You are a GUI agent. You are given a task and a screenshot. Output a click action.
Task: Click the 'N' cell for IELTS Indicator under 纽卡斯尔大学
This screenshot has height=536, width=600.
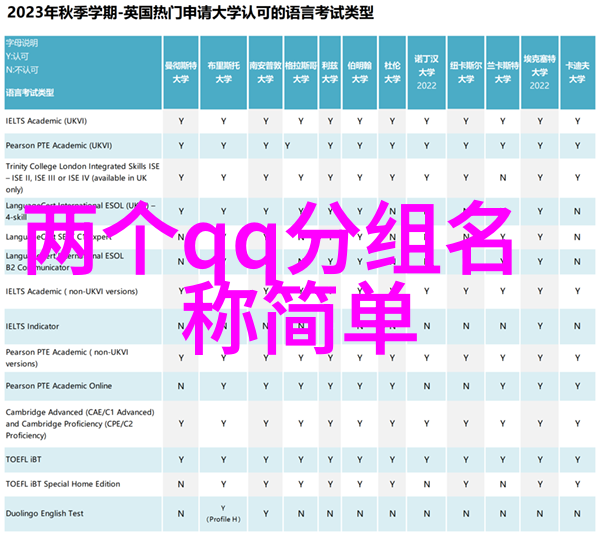pos(466,326)
